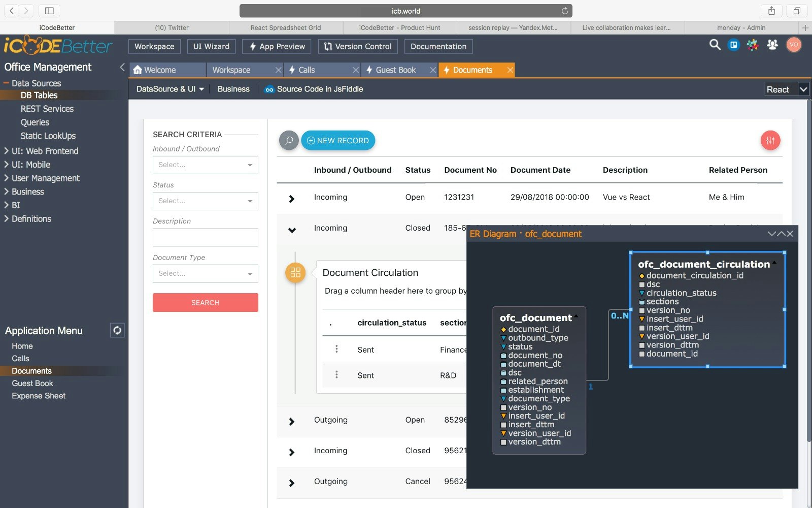Click the browser share button

(771, 11)
